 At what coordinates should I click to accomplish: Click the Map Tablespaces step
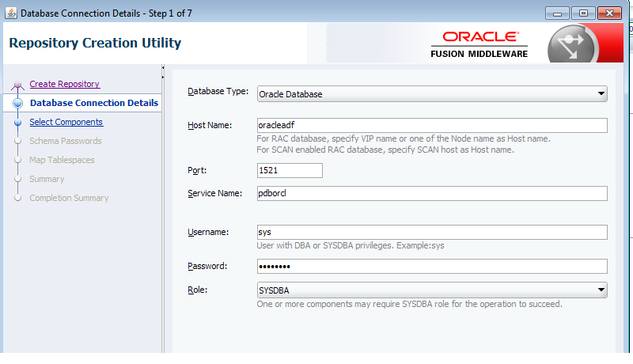click(x=62, y=160)
